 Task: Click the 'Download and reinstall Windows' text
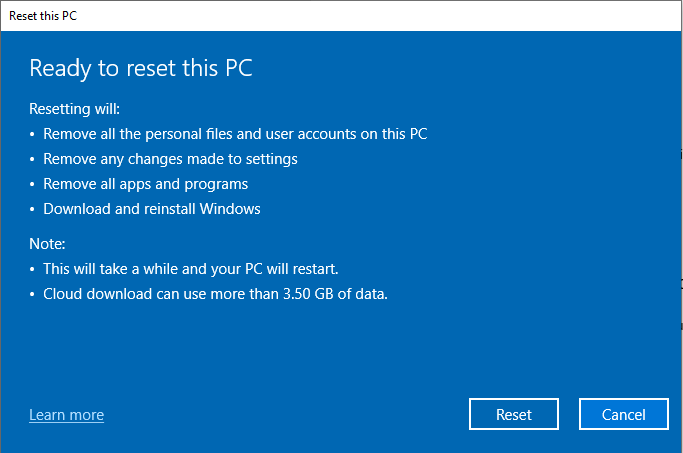pyautogui.click(x=151, y=209)
